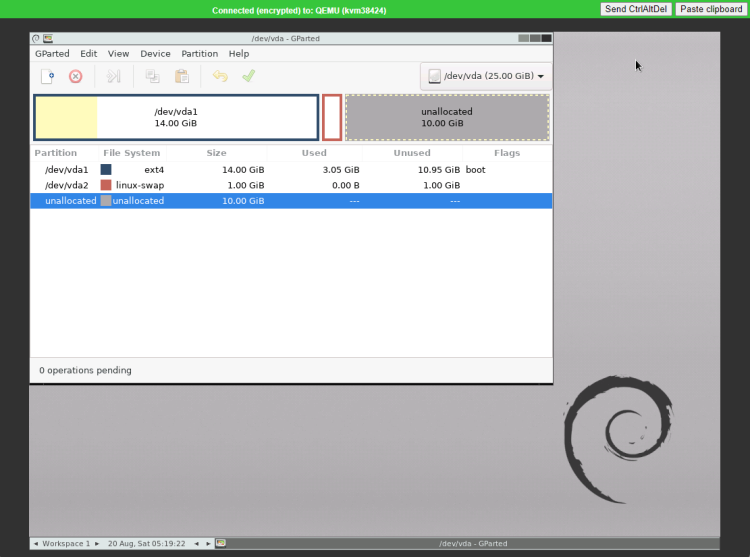Click Send CtrlAltDel button
The width and height of the screenshot is (750, 557).
coord(636,9)
